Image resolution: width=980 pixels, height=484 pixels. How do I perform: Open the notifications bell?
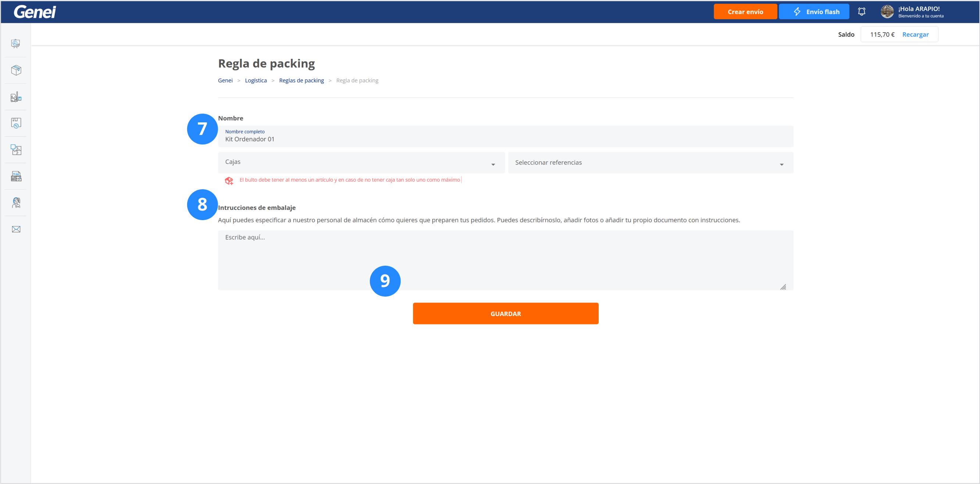[861, 11]
